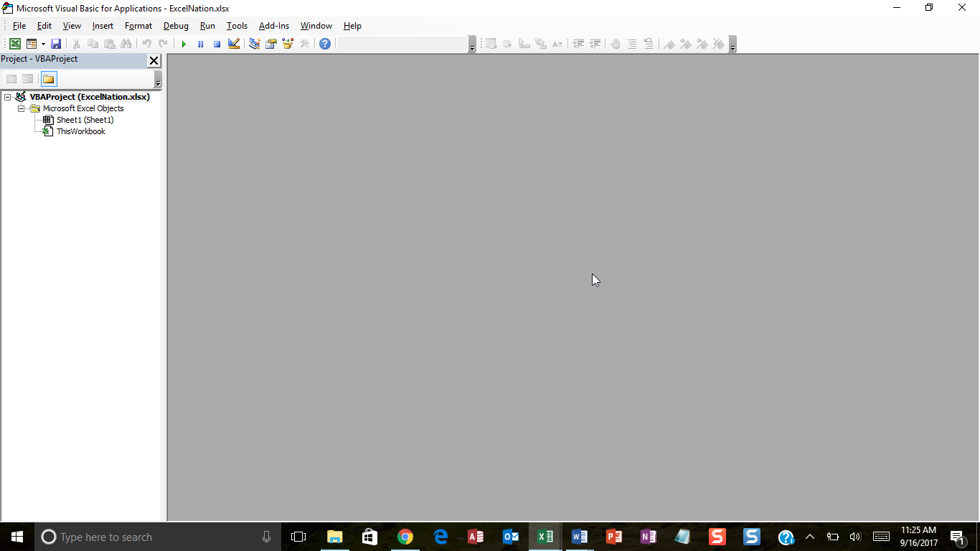This screenshot has width=980, height=551.
Task: Close the Project - VBAProject panel
Action: 154,60
